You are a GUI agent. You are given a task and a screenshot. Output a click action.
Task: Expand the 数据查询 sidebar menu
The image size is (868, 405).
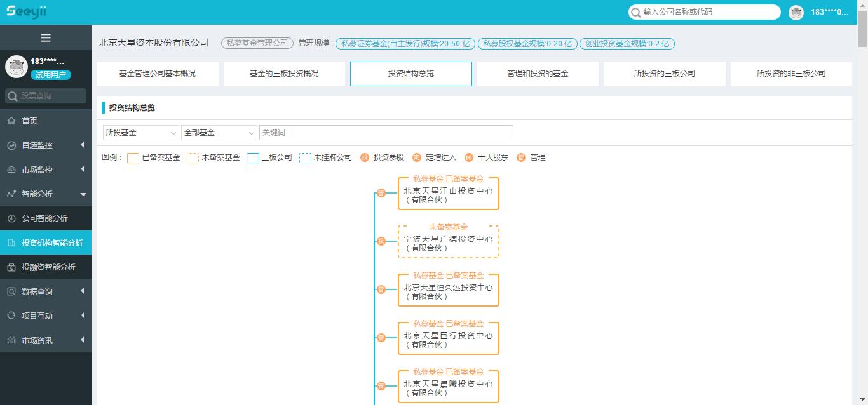click(45, 292)
